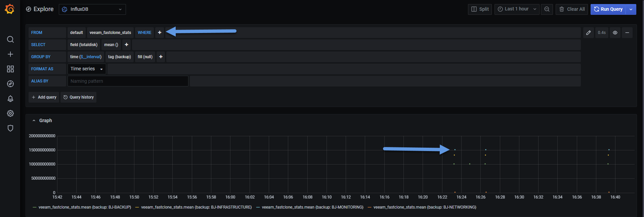Toggle query visibility with eye icon
This screenshot has height=217, width=644.
click(615, 33)
